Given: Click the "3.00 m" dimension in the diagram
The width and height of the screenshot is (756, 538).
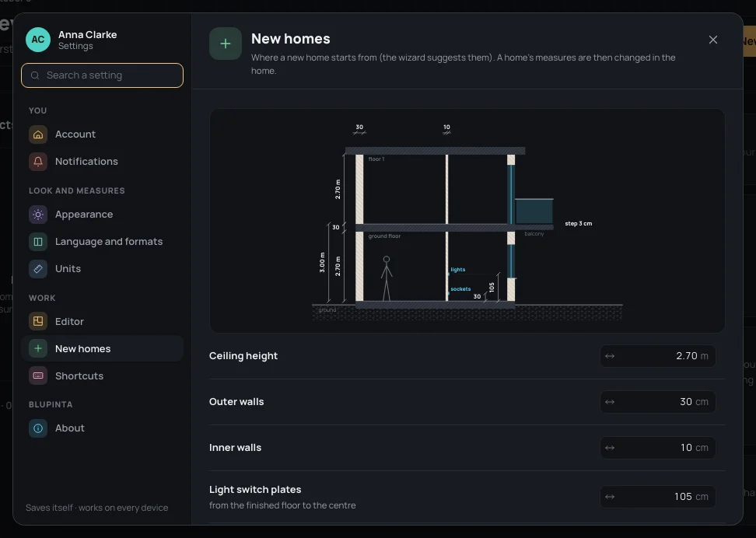Looking at the screenshot, I should coord(322,263).
